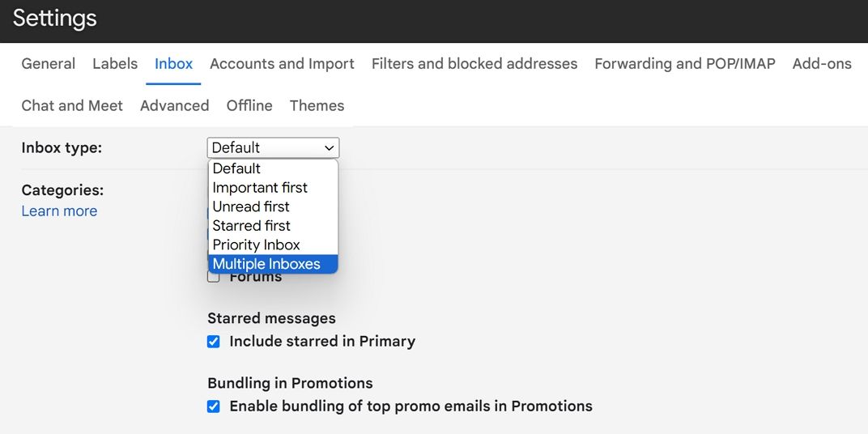Select Starred first option

tap(251, 226)
